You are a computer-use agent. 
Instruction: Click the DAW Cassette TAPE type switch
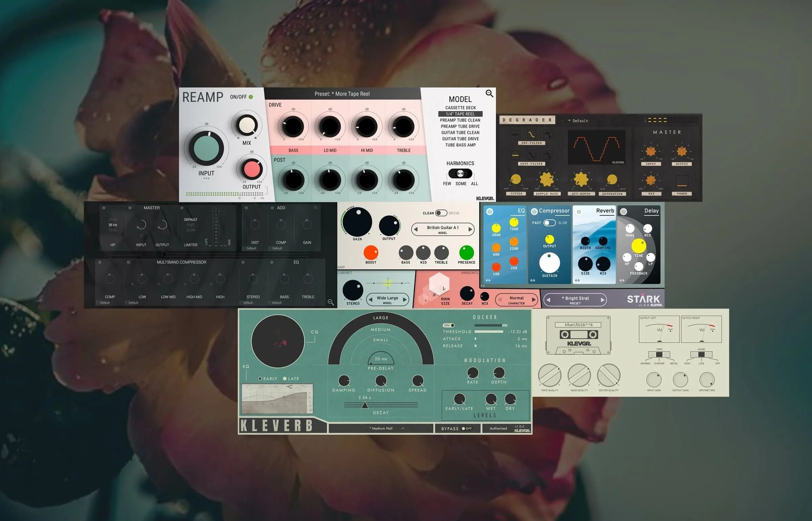tap(659, 354)
